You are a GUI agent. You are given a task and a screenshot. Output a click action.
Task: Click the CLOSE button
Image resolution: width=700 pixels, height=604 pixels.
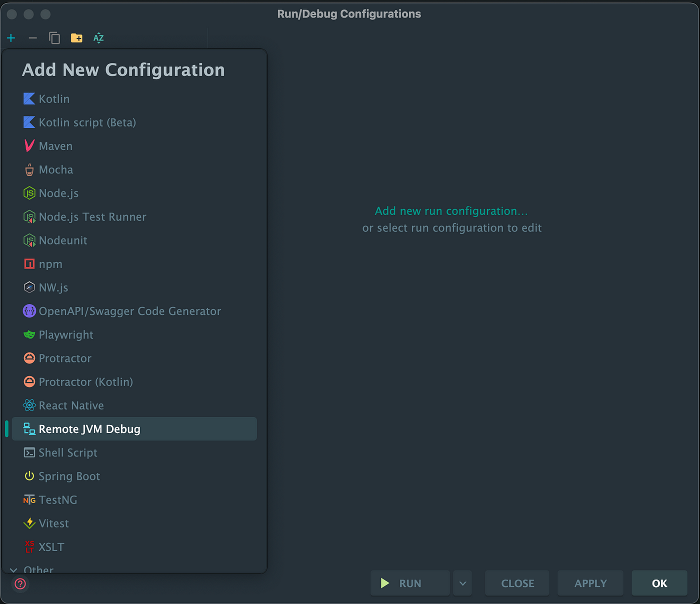[517, 583]
